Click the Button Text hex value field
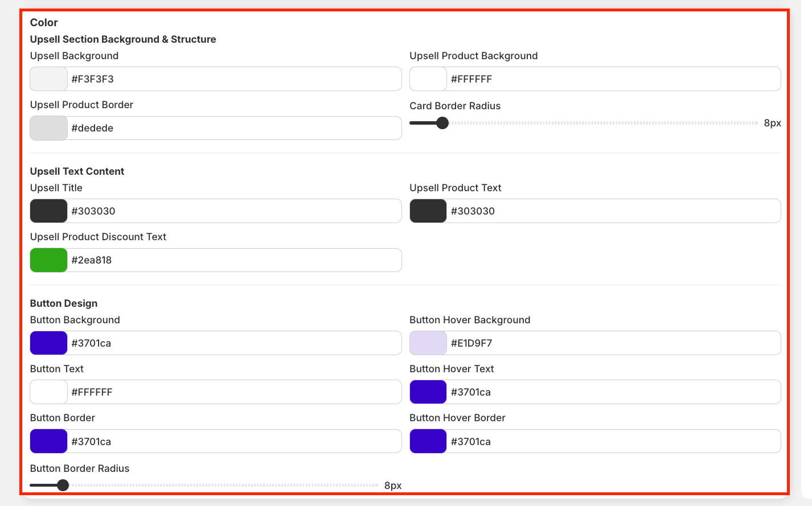Screen dimensions: 812x506 click(233, 392)
